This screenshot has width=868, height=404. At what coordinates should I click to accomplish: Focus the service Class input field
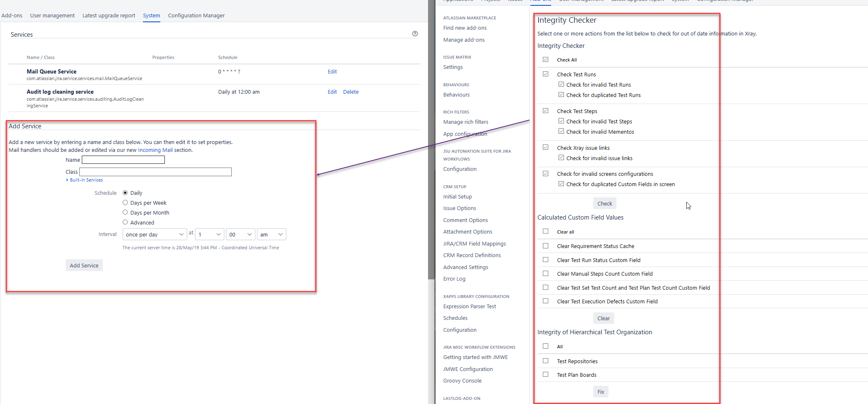[155, 172]
